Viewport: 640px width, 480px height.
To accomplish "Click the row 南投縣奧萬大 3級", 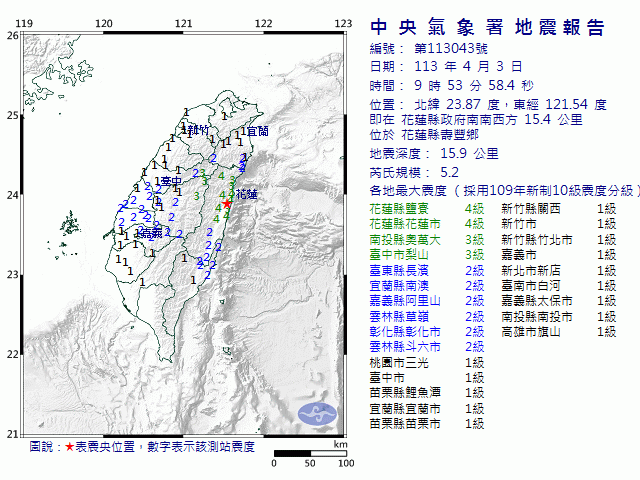I will [x=427, y=240].
